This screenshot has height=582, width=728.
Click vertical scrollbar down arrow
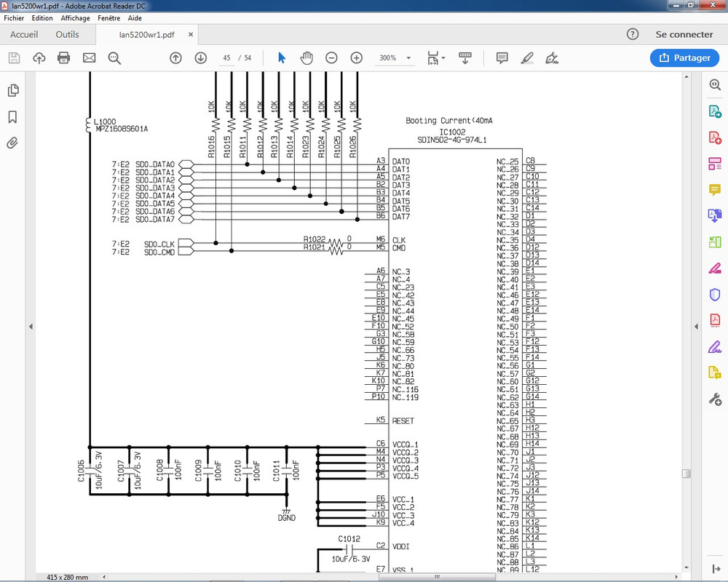click(x=687, y=567)
